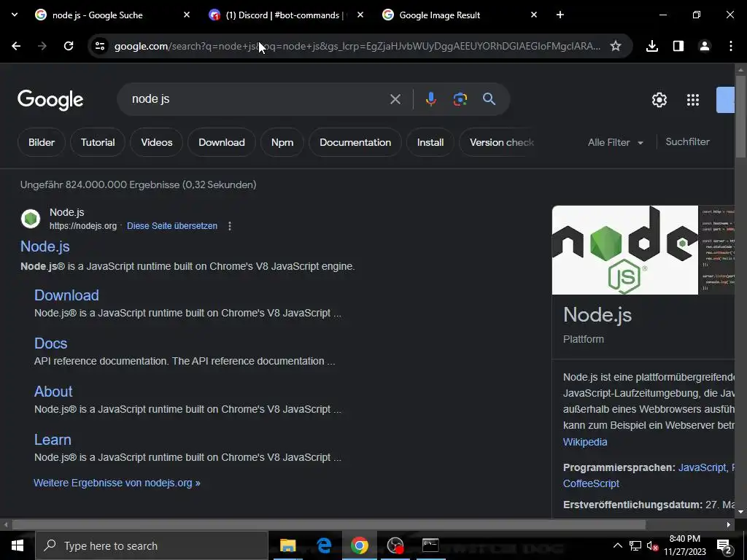This screenshot has width=747, height=560.
Task: Open the Node.js main result title link
Action: pos(44,246)
